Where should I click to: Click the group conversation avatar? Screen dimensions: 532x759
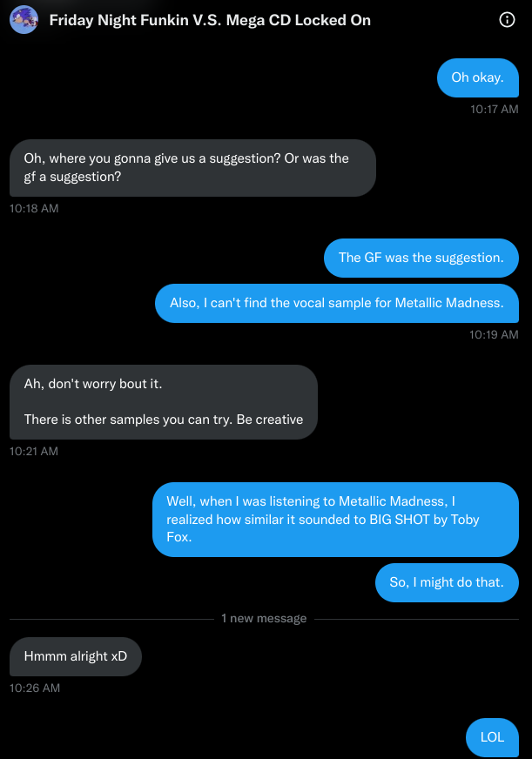[24, 19]
